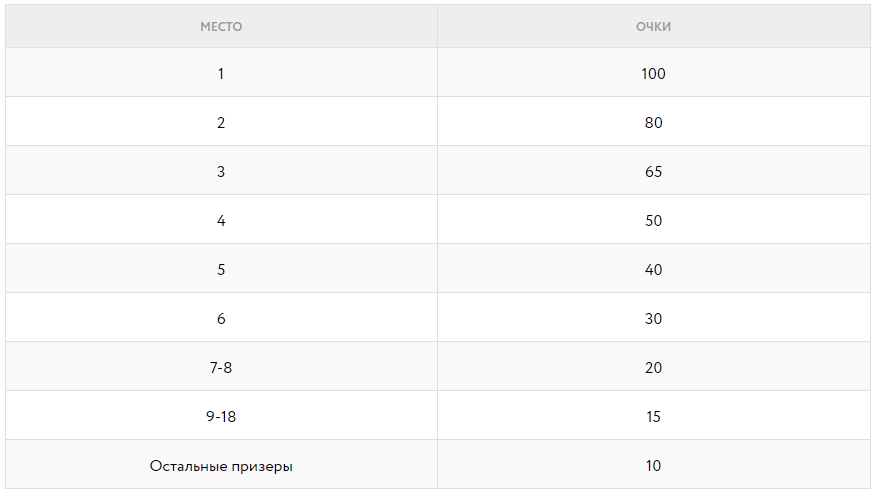Click the 50 points value
This screenshot has height=494, width=877.
(x=653, y=221)
